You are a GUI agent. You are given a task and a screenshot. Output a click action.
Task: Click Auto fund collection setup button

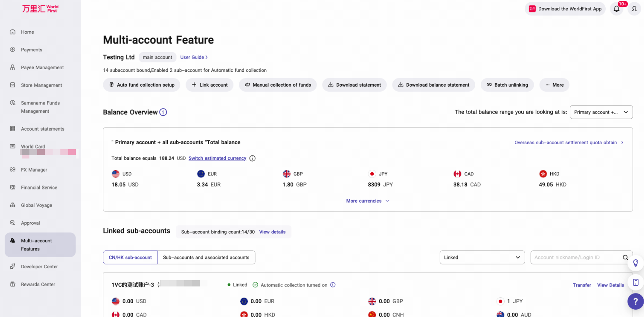(x=142, y=85)
